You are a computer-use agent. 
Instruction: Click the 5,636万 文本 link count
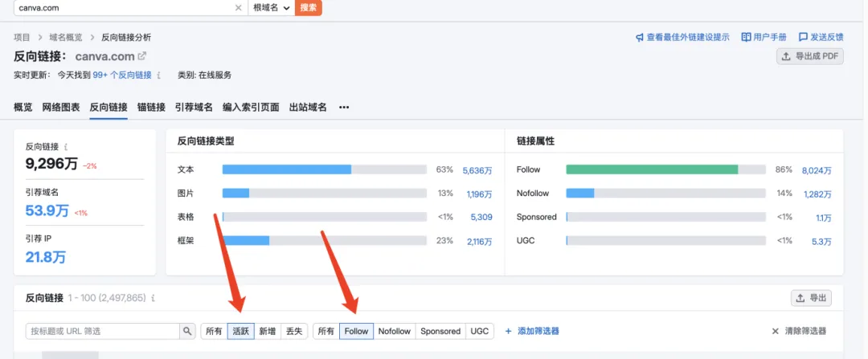click(x=477, y=170)
